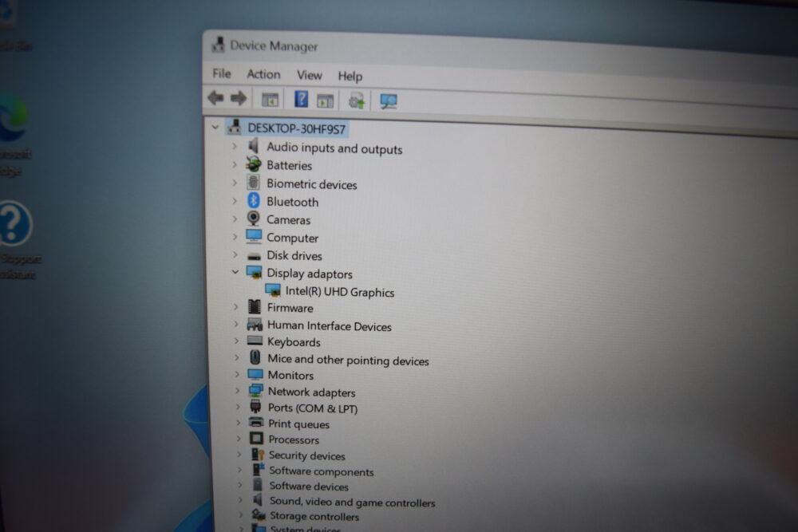Click the Print queues printer icon
This screenshot has width=798, height=532.
tap(256, 422)
